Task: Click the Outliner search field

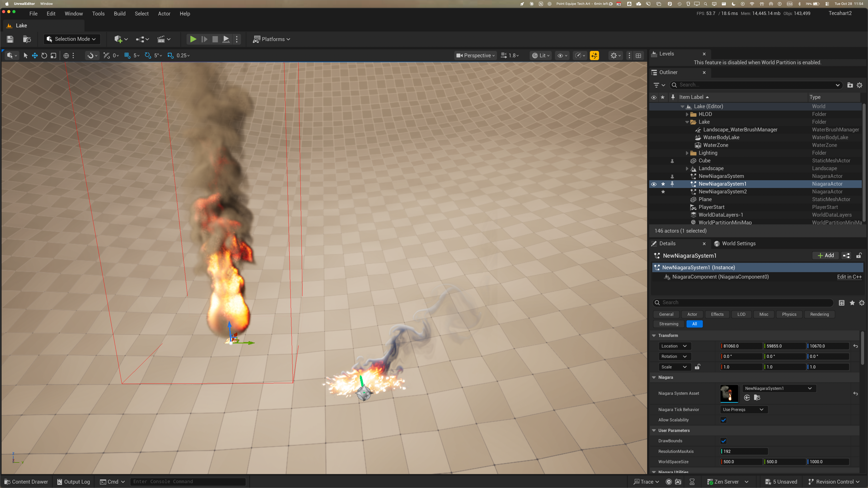Action: (756, 85)
